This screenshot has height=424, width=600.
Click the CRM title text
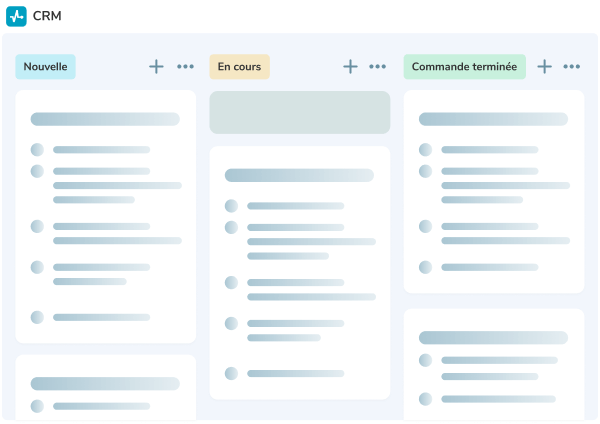coord(47,16)
